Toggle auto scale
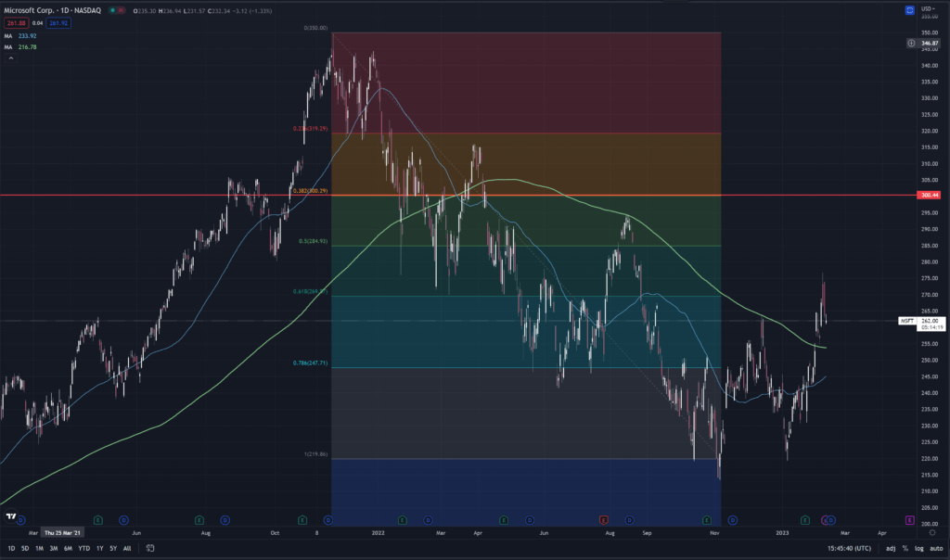Image resolution: width=950 pixels, height=560 pixels. (x=936, y=549)
